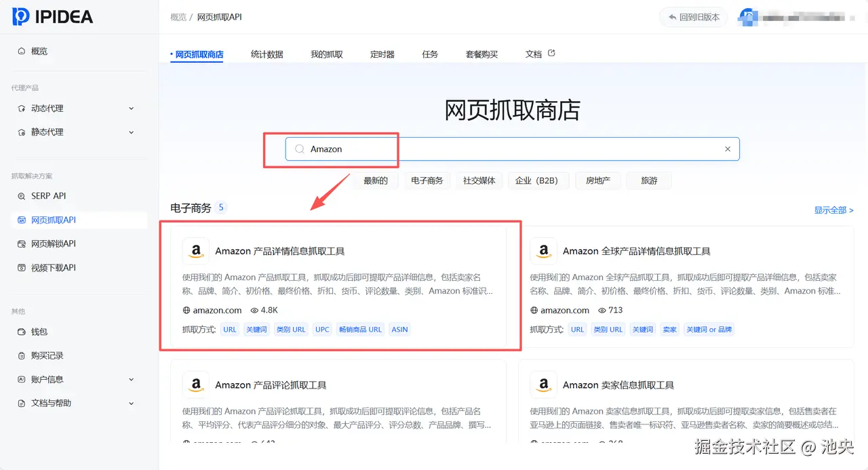The image size is (868, 470).
Task: Filter by 电子商务 category
Action: pyautogui.click(x=427, y=180)
